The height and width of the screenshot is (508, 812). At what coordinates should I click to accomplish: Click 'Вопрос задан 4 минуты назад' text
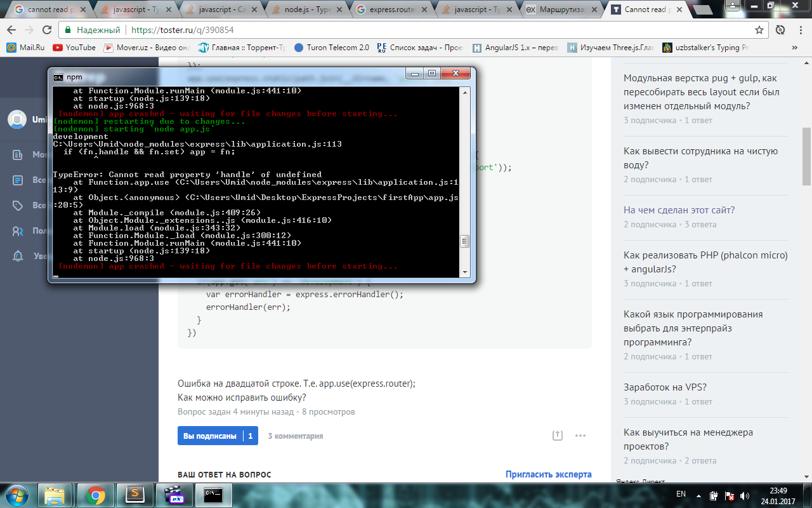(236, 411)
